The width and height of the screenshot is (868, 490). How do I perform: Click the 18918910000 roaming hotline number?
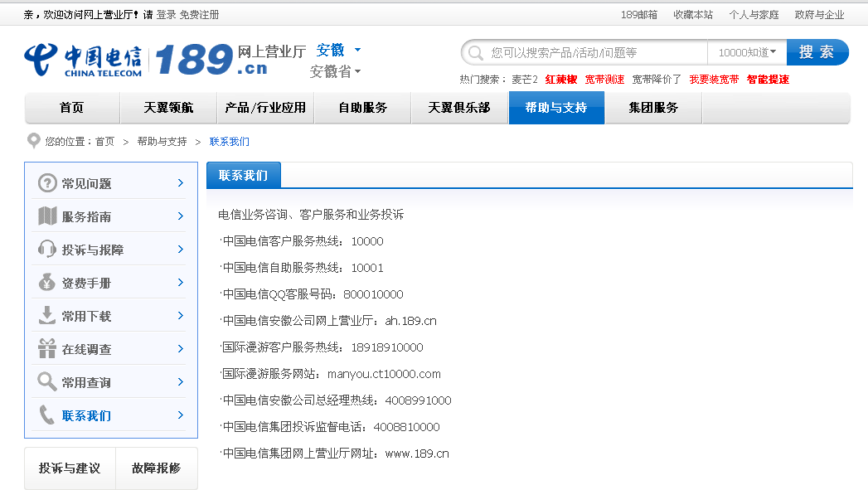click(x=387, y=347)
